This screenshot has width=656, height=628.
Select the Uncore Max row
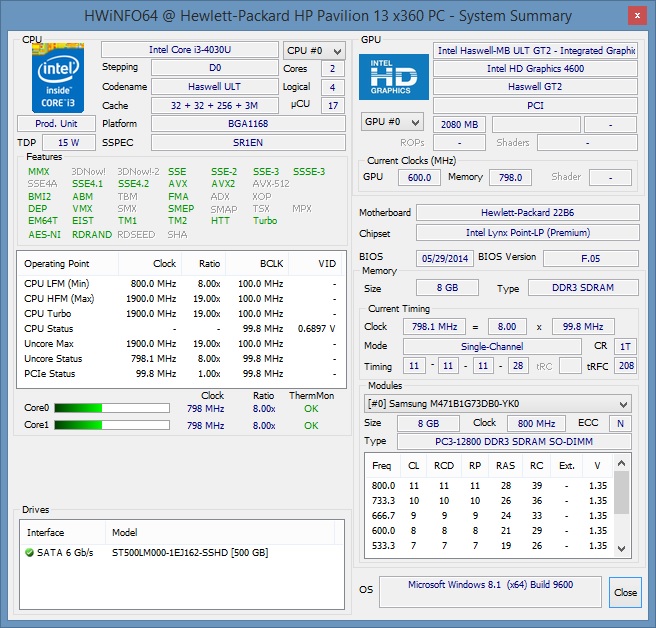click(180, 343)
